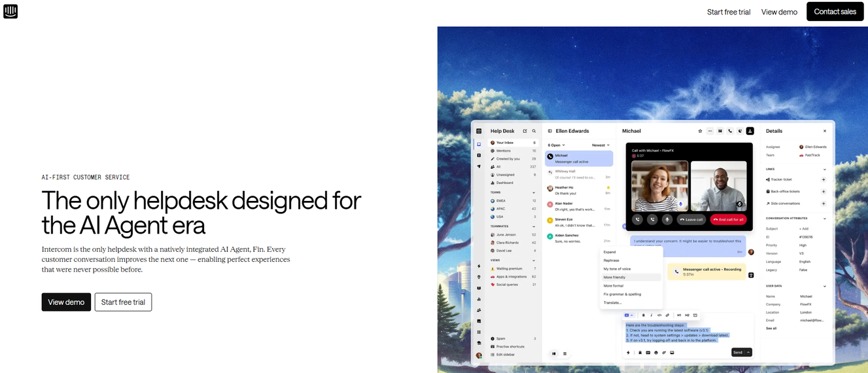This screenshot has height=373, width=868.
Task: Choose Expand in the AI compose menu
Action: click(x=632, y=252)
